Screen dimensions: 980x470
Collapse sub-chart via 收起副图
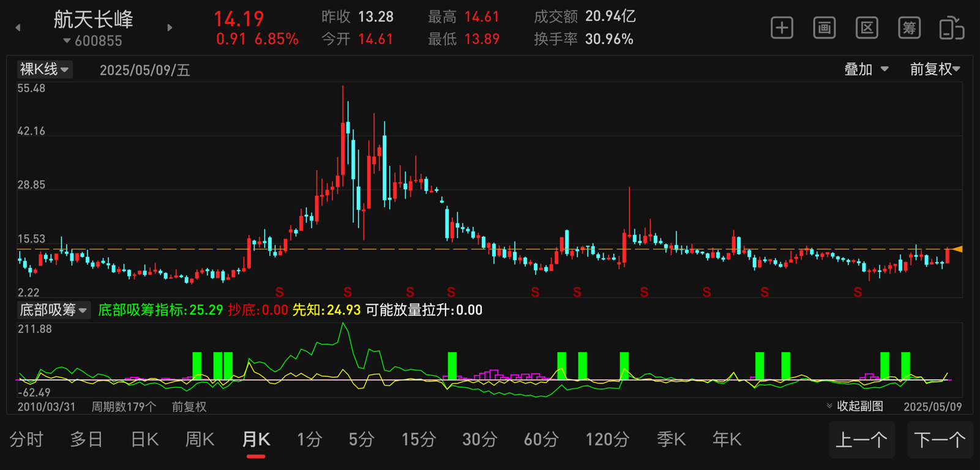tap(855, 406)
